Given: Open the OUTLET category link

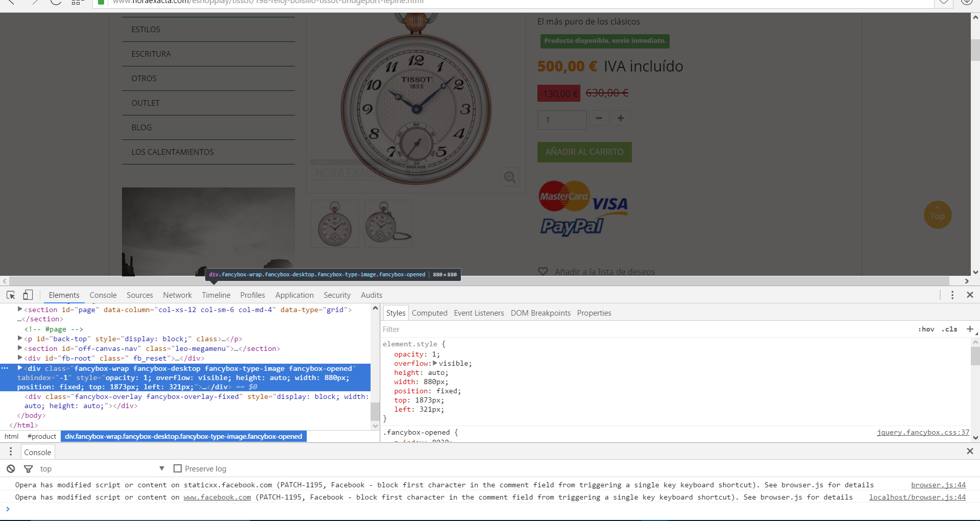Looking at the screenshot, I should coord(145,103).
